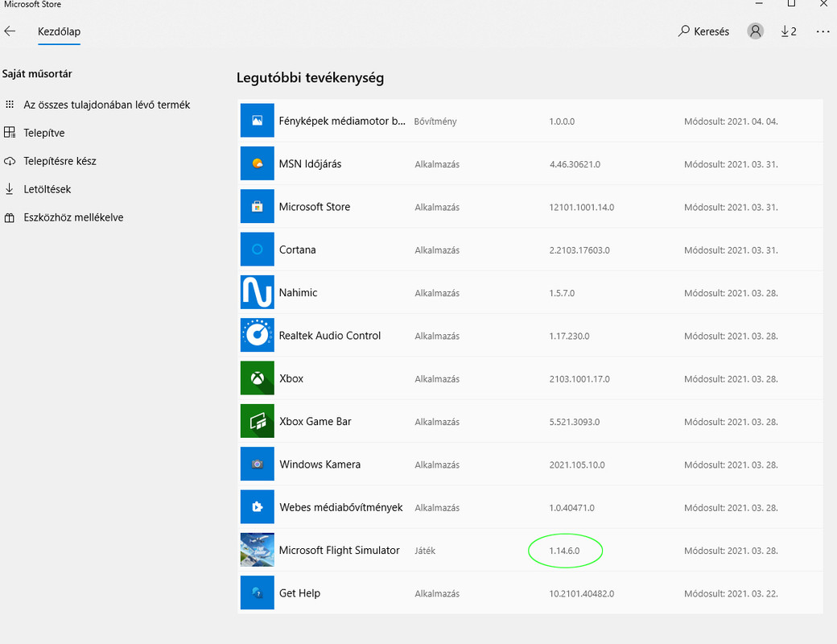Click the Microsoft Flight Simulator name text
837x644 pixels.
pos(339,550)
